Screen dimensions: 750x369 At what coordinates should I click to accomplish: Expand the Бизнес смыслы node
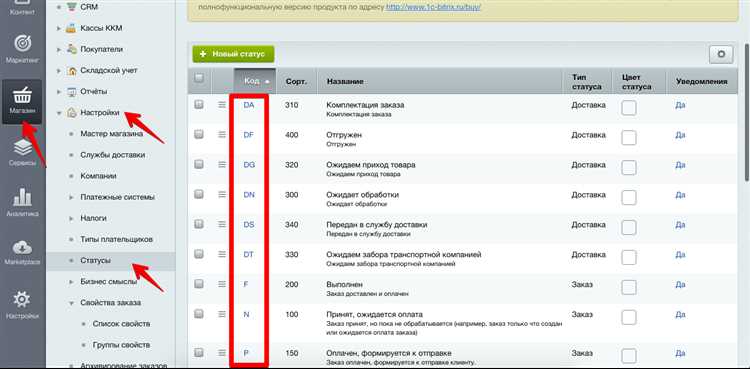pos(71,281)
